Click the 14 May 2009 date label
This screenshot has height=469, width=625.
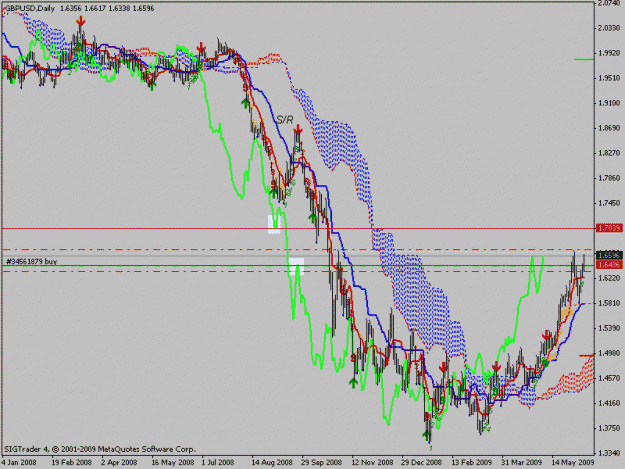pyautogui.click(x=573, y=463)
